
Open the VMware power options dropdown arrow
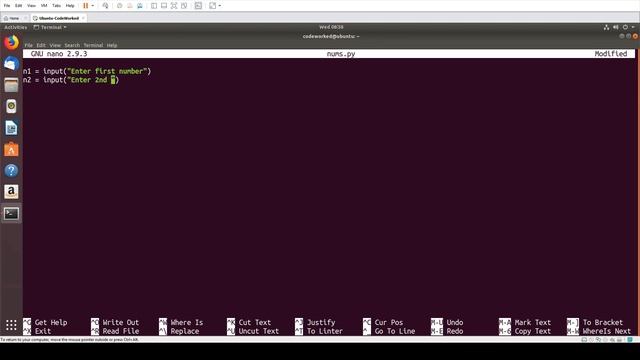93,6
